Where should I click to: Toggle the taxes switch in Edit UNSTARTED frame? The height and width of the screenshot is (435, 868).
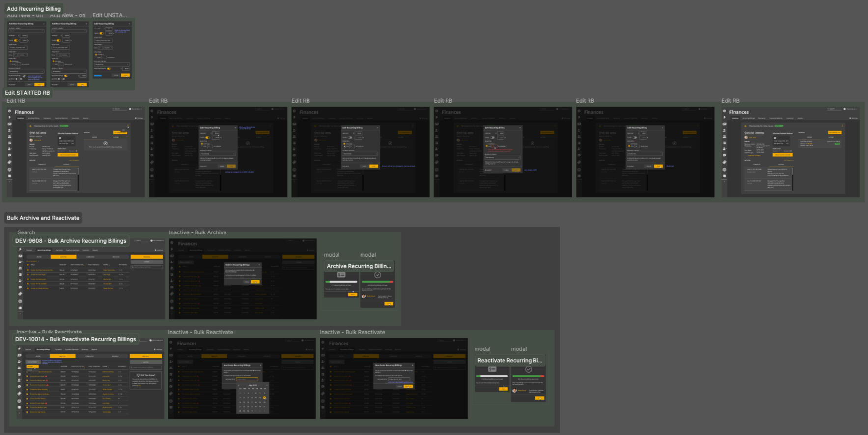click(x=102, y=33)
